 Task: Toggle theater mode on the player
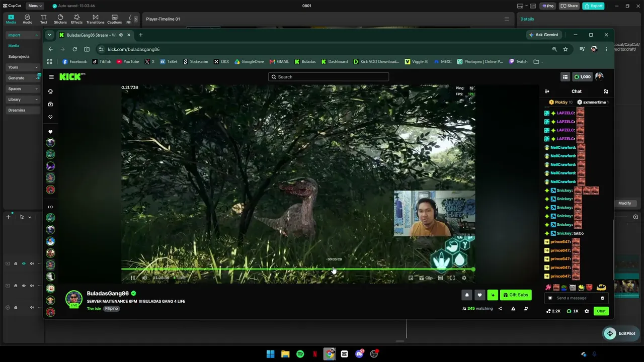tap(440, 278)
